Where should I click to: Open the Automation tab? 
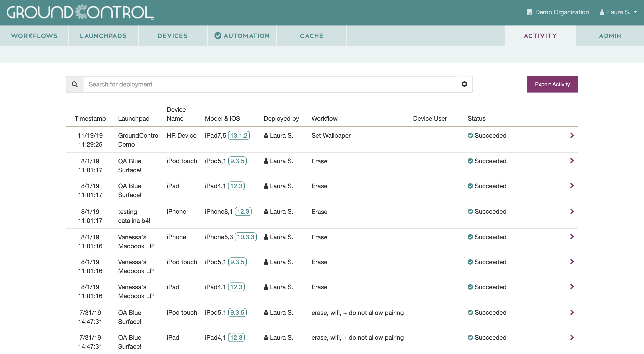(x=242, y=36)
